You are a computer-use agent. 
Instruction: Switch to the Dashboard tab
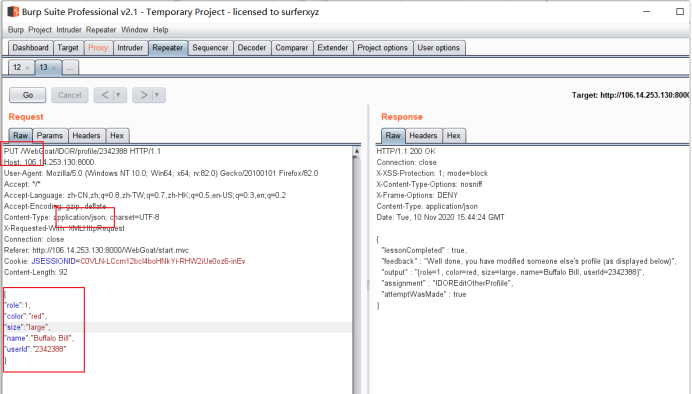pos(30,48)
